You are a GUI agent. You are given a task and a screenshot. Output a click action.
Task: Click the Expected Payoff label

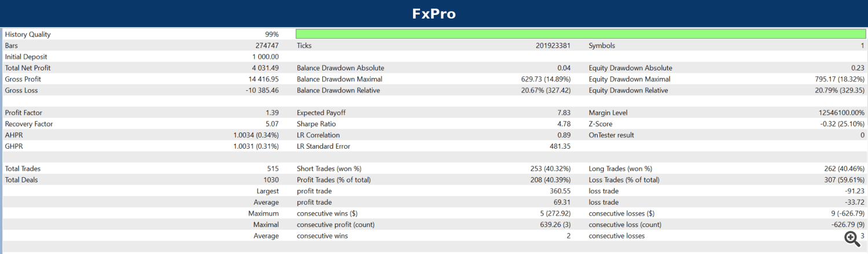tap(321, 113)
